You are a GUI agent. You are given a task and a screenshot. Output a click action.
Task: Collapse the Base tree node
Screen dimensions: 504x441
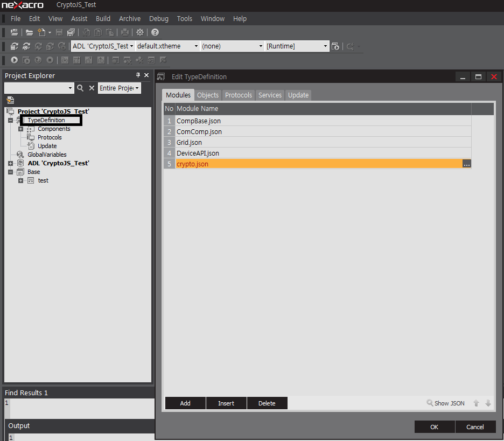(x=10, y=172)
